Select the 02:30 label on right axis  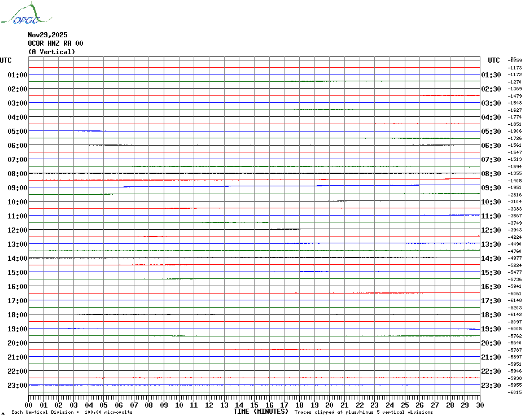[x=491, y=89]
